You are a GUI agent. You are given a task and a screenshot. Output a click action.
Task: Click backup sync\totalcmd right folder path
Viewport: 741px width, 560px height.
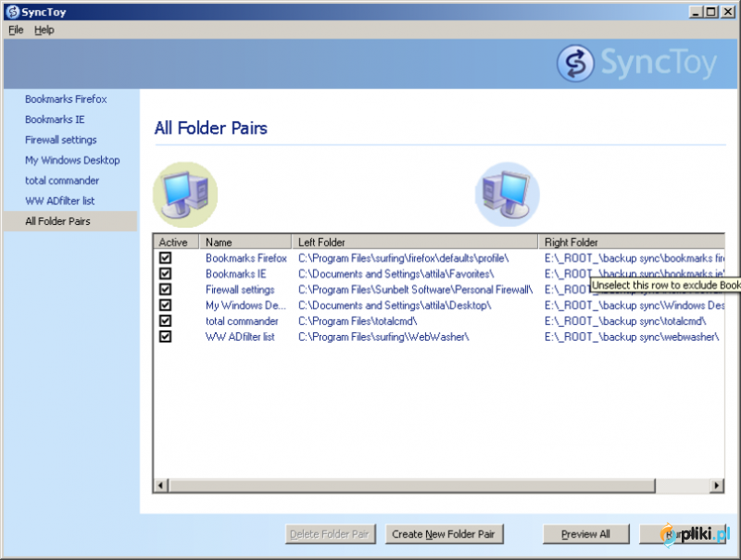tap(625, 321)
